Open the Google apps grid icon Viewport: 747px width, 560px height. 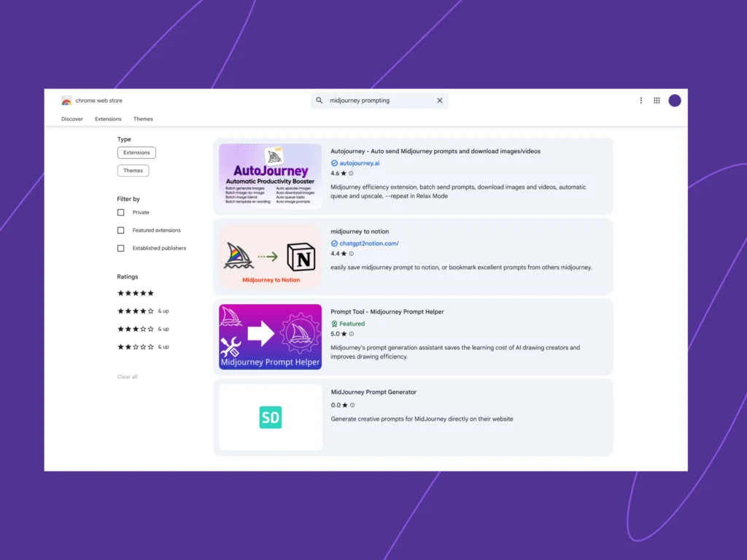click(657, 101)
